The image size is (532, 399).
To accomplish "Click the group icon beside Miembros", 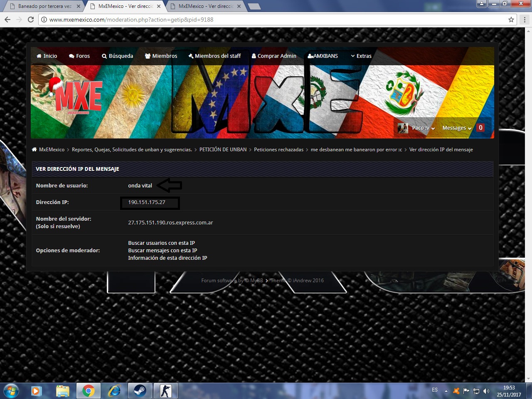I will [x=148, y=56].
